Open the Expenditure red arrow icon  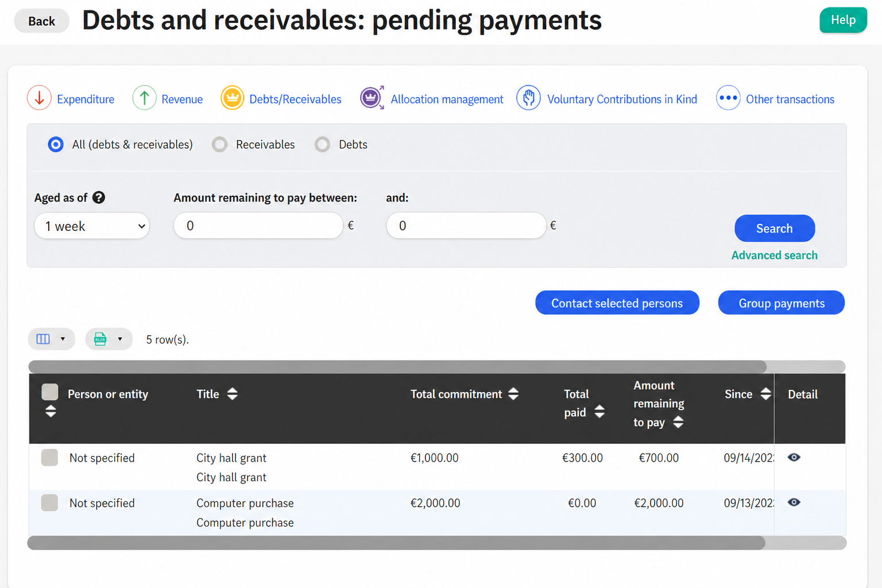[39, 98]
